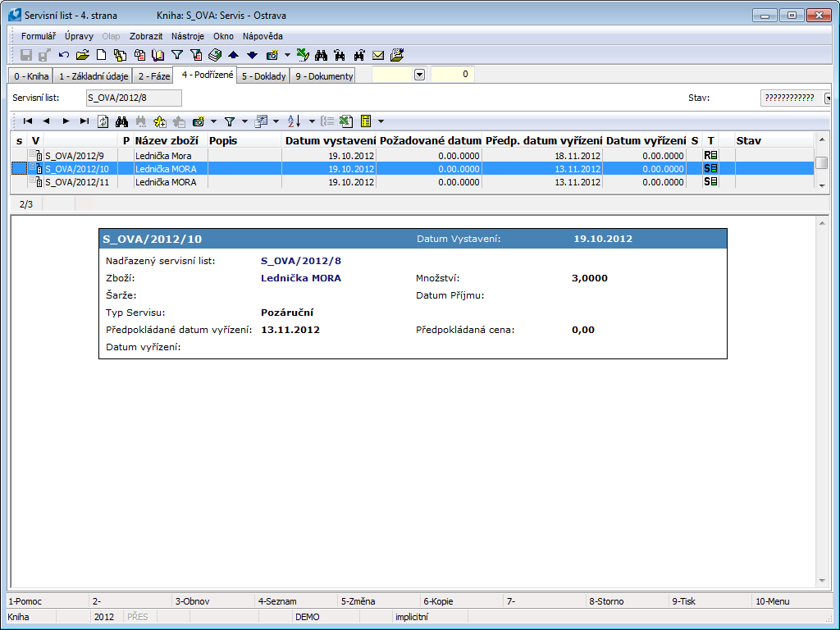Jump to the last record using the navigation arrow
This screenshot has height=630, width=840.
tap(84, 121)
